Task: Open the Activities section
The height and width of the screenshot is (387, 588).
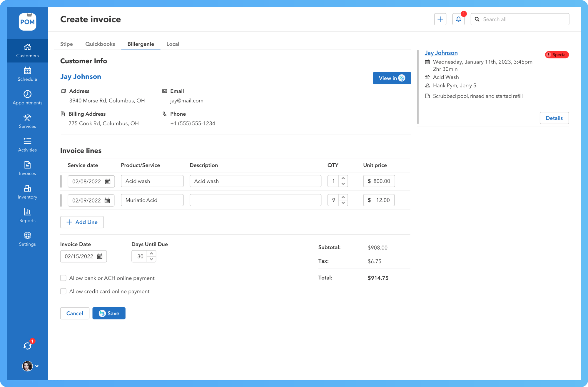Action: pos(27,144)
